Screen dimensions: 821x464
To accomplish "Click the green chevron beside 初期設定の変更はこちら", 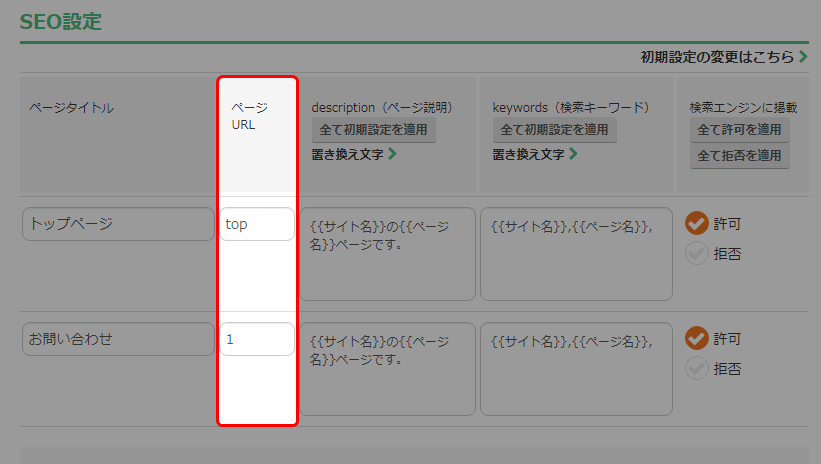I will 803,57.
